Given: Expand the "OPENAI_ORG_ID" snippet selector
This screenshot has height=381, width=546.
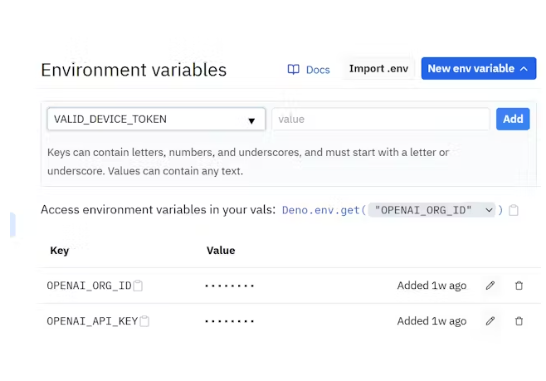Looking at the screenshot, I should point(431,210).
